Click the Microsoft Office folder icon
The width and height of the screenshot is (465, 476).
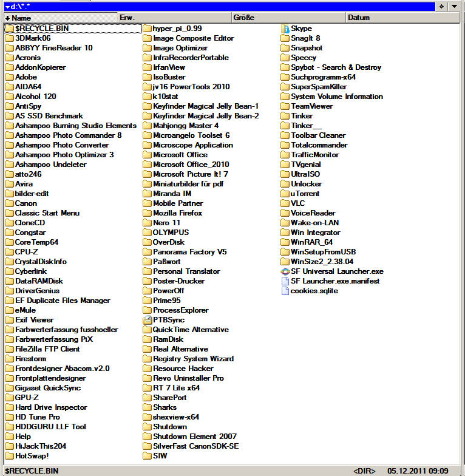147,155
